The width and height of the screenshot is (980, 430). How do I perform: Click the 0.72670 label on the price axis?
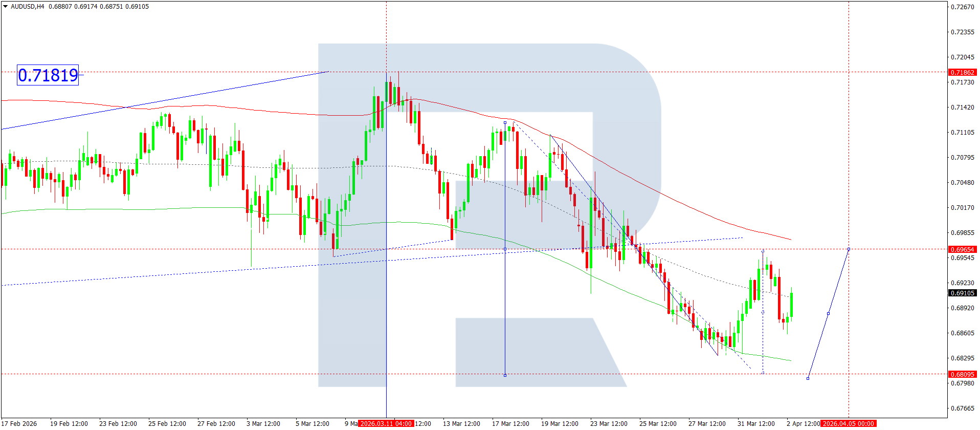tap(962, 7)
